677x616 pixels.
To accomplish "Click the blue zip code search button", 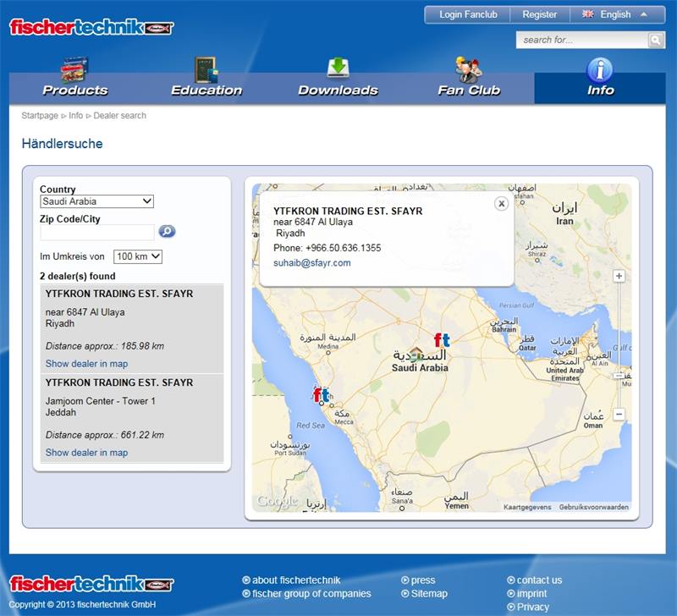I will (167, 231).
